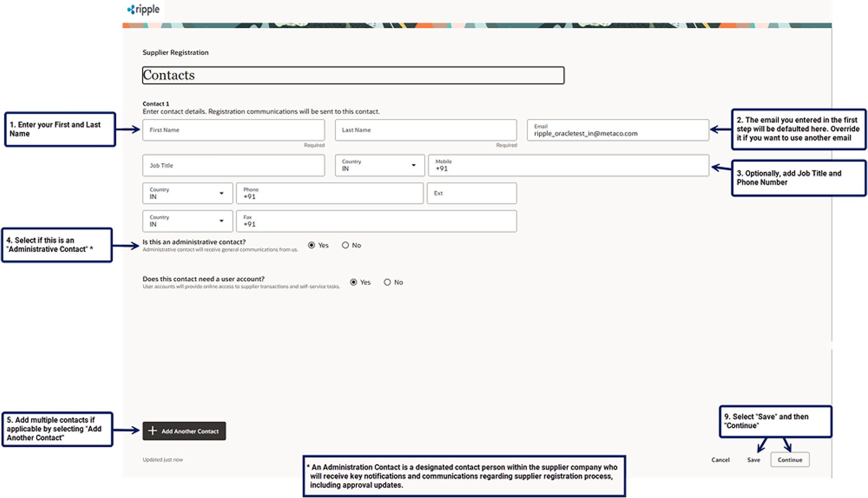Click the plus icon on Add Another Contact

pyautogui.click(x=153, y=431)
